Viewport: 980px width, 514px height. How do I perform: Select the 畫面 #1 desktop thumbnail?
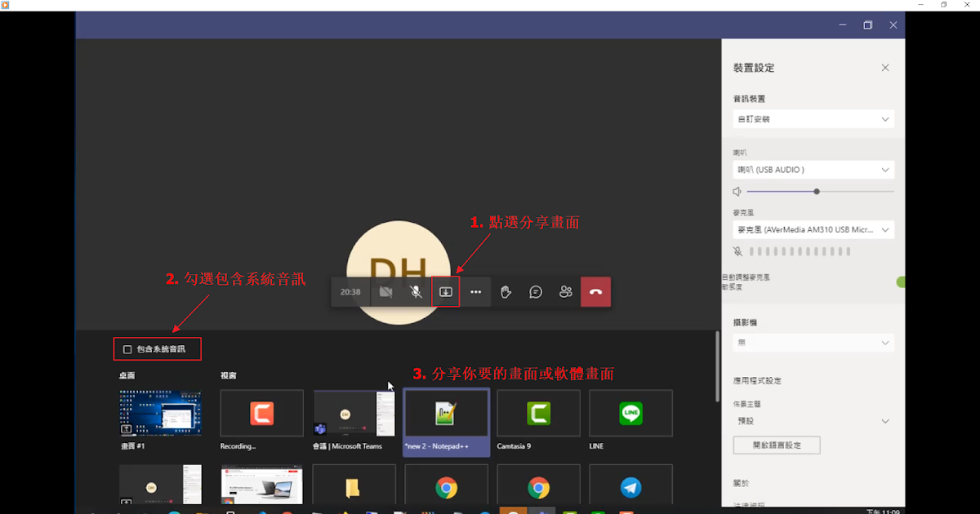point(160,413)
